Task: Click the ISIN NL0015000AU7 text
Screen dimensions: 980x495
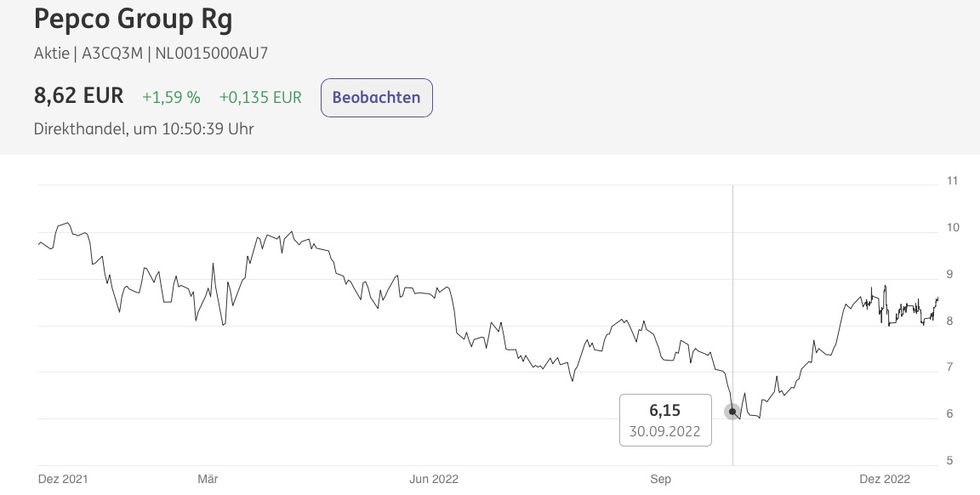Action: (211, 53)
